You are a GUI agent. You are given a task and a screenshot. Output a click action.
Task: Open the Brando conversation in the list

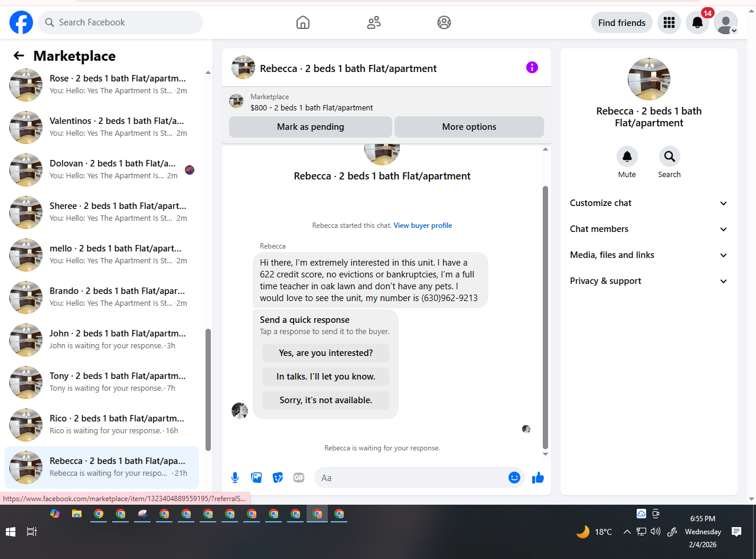click(x=102, y=298)
